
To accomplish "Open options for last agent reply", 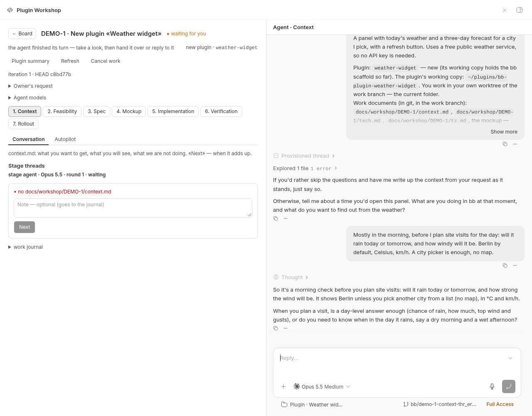I will coord(286,328).
